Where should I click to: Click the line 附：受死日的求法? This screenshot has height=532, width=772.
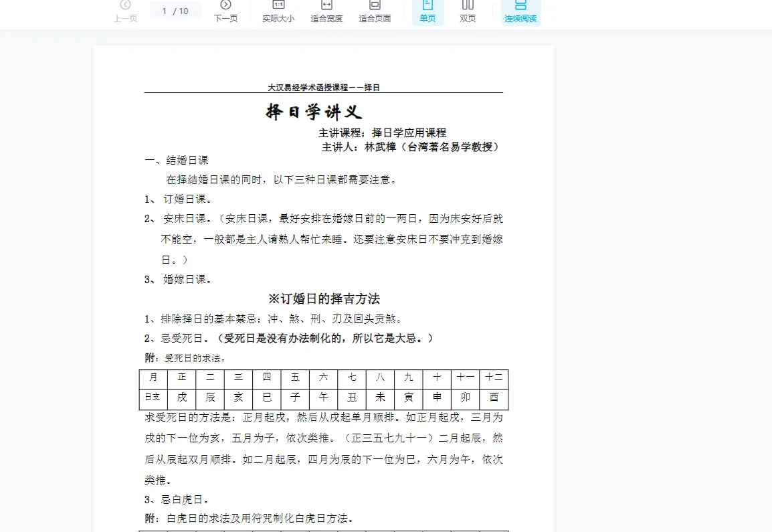pos(185,358)
